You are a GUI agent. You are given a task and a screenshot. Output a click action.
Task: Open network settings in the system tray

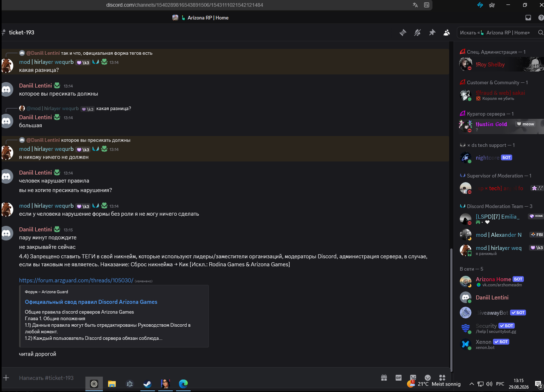[480, 384]
